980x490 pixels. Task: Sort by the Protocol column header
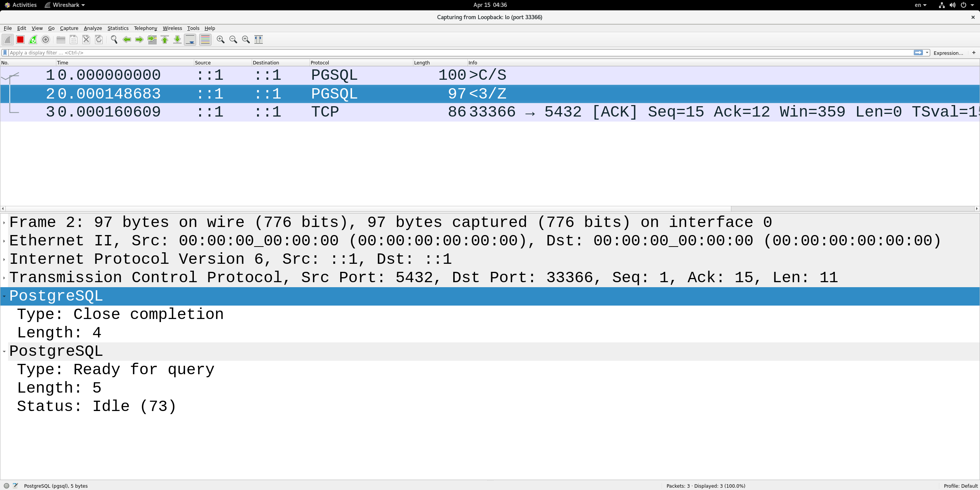pyautogui.click(x=361, y=62)
